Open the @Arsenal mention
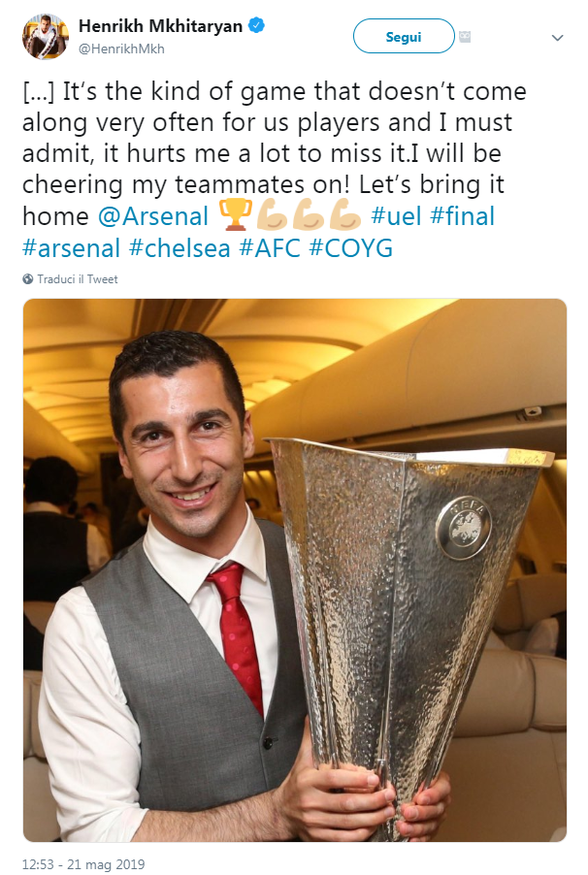Screen dimensions: 588x875 tap(153, 216)
